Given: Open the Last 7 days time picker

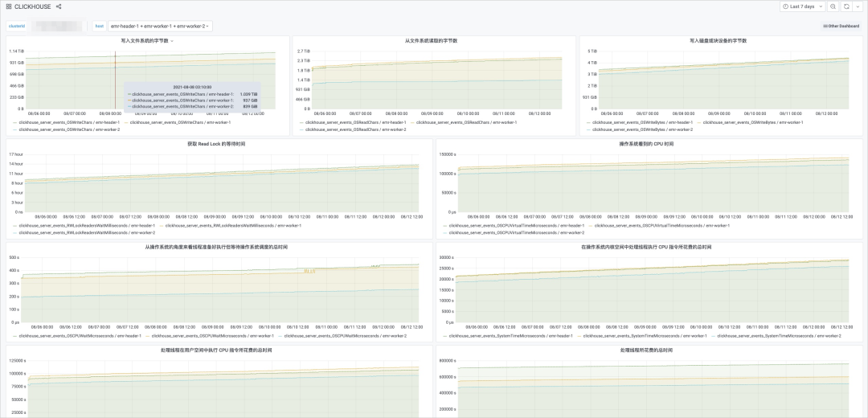Looking at the screenshot, I should [802, 6].
